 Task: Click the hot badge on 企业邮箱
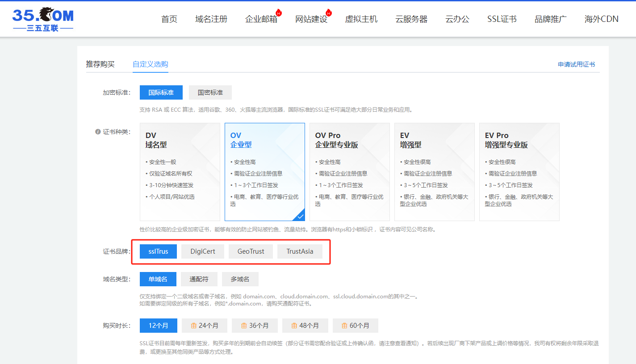click(x=279, y=13)
